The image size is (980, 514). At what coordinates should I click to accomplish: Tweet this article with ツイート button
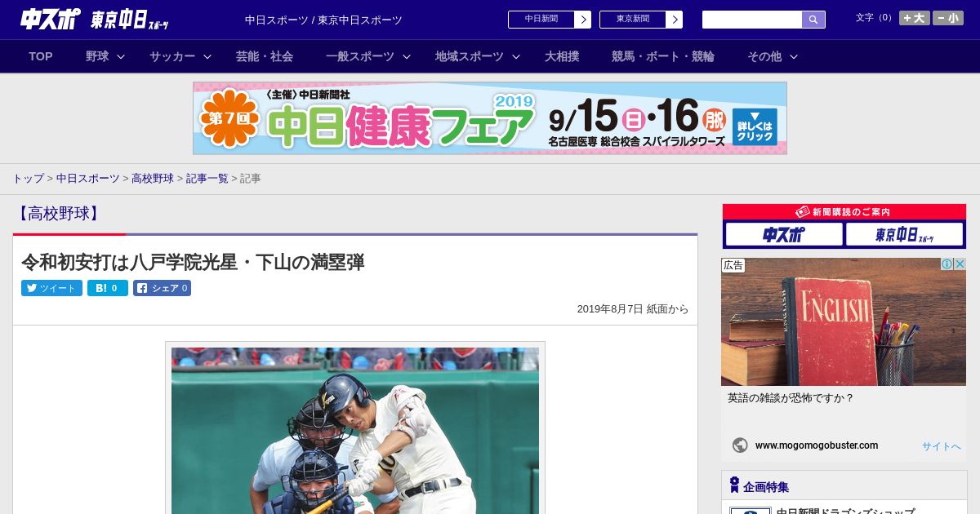pyautogui.click(x=51, y=288)
